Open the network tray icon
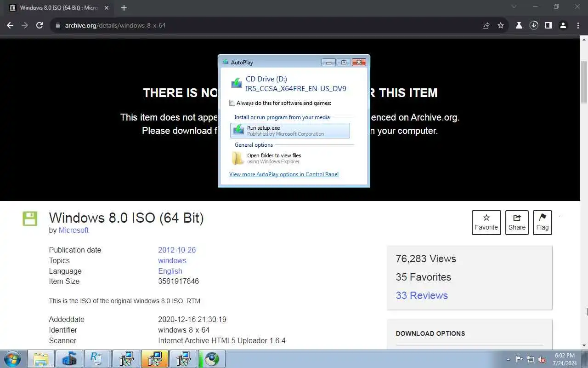Viewport: 588px width, 368px height. click(x=531, y=359)
